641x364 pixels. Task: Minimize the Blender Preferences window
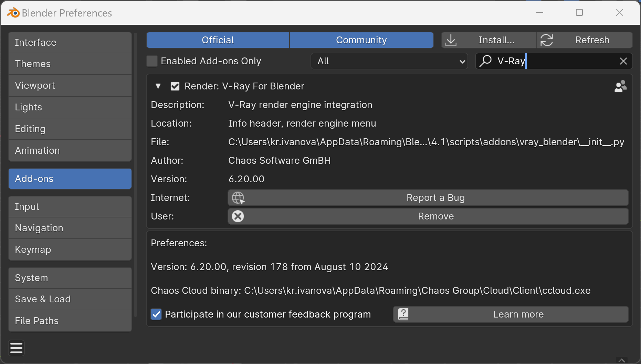(x=540, y=13)
